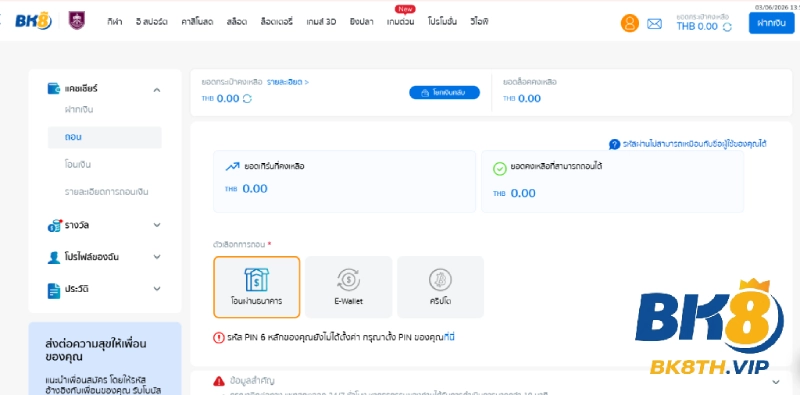This screenshot has height=395, width=800.
Task: Click the rewards coins icon in sidebar
Action: (x=54, y=225)
